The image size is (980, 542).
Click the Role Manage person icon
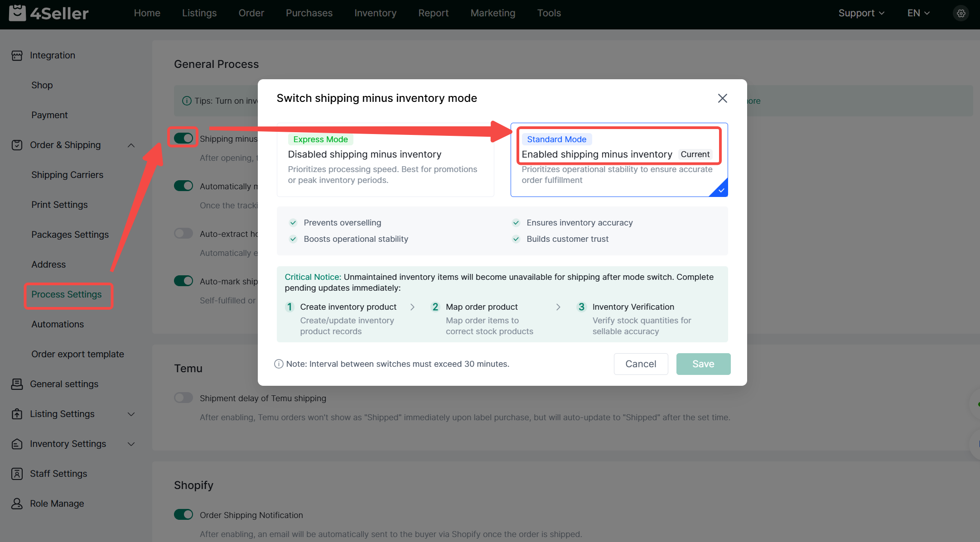point(17,504)
